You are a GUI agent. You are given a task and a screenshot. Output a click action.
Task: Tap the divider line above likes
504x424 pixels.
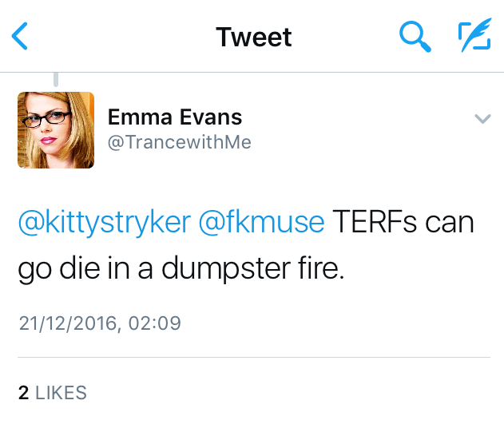pyautogui.click(x=254, y=357)
